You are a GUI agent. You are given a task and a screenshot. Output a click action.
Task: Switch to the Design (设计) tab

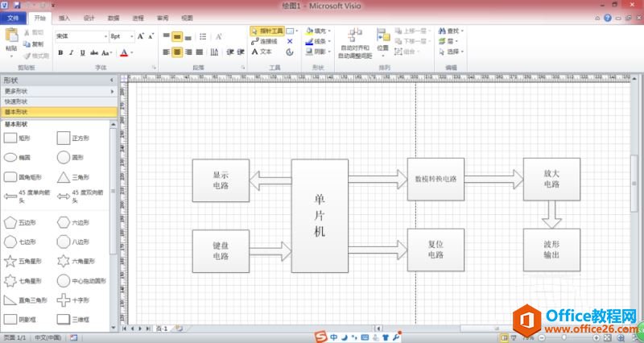point(89,17)
